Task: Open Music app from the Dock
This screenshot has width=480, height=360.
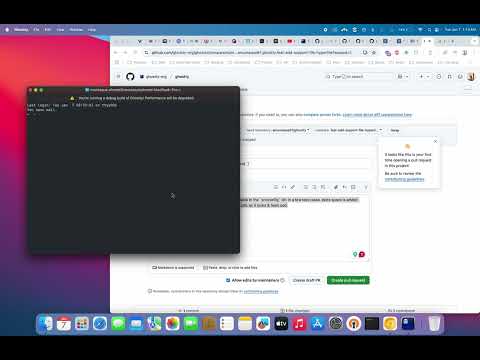Action: click(x=299, y=323)
